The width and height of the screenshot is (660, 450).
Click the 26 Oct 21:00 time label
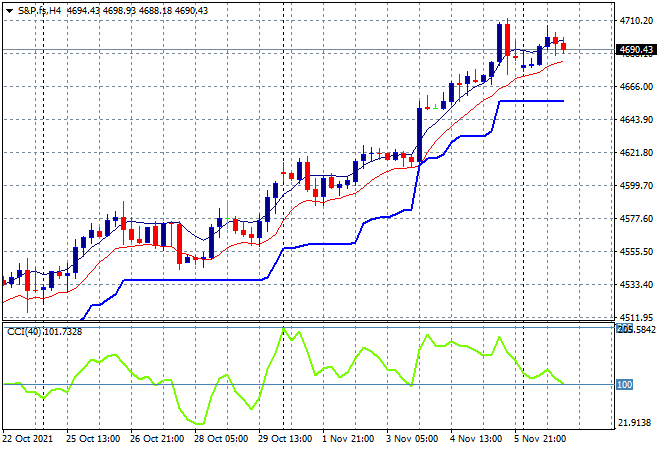coord(157,439)
